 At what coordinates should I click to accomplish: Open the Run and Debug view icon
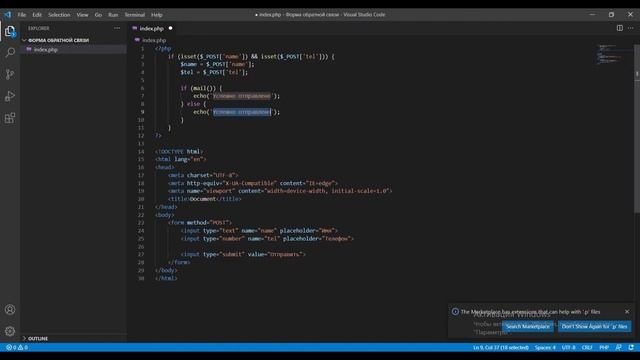pyautogui.click(x=10, y=96)
